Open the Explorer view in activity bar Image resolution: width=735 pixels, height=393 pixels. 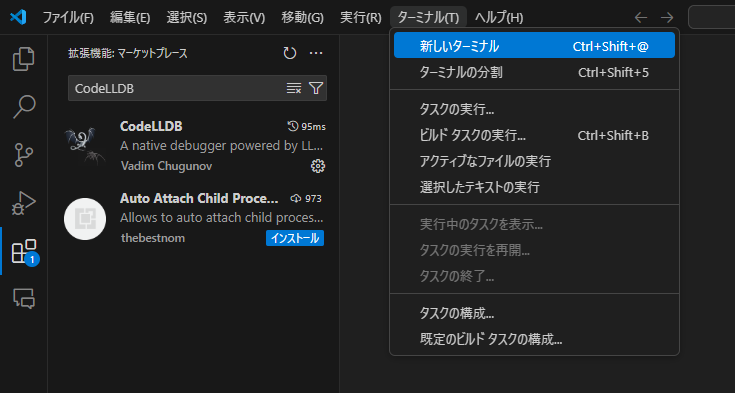23,59
